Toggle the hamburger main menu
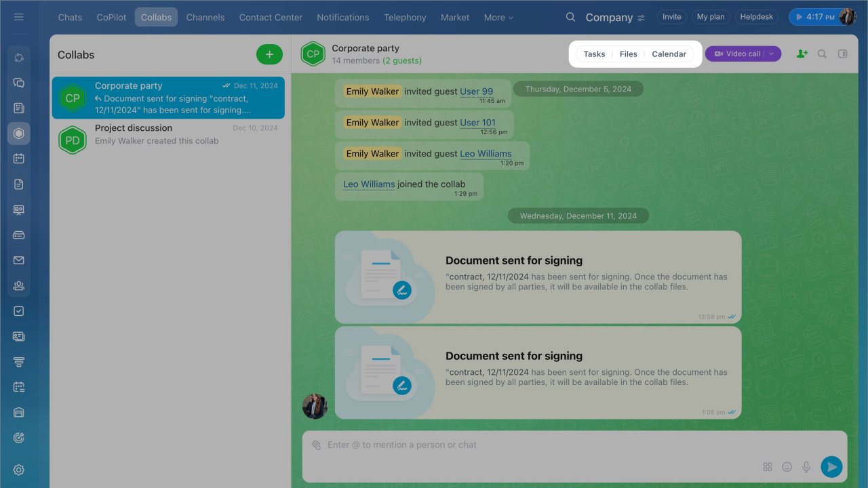This screenshot has width=868, height=488. point(19,17)
